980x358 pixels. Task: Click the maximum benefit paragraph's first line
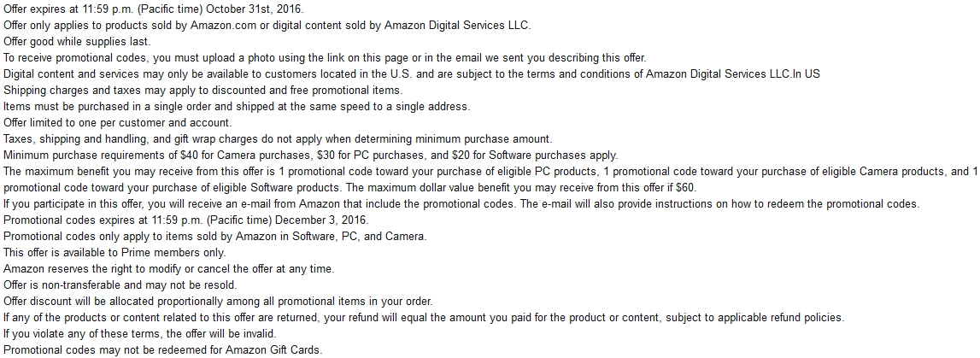[x=487, y=172]
